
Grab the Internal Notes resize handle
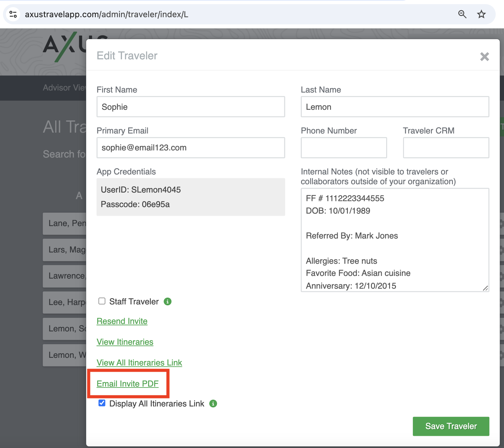click(x=485, y=288)
